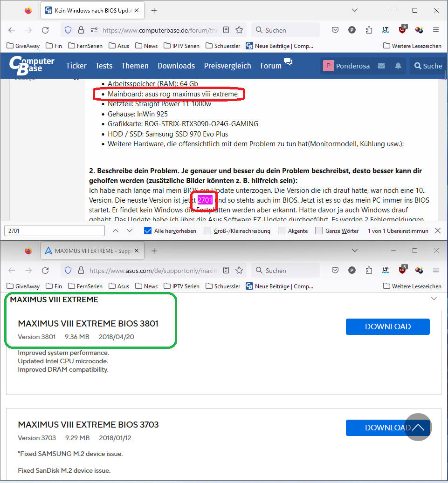Viewport: 448px width, 483px height.
Task: Close the find bar
Action: tap(438, 231)
